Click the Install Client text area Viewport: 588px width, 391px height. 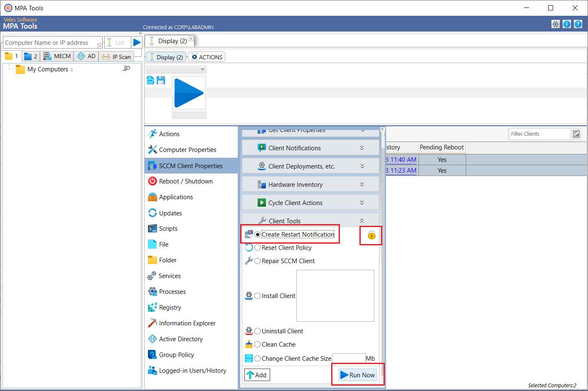click(335, 296)
